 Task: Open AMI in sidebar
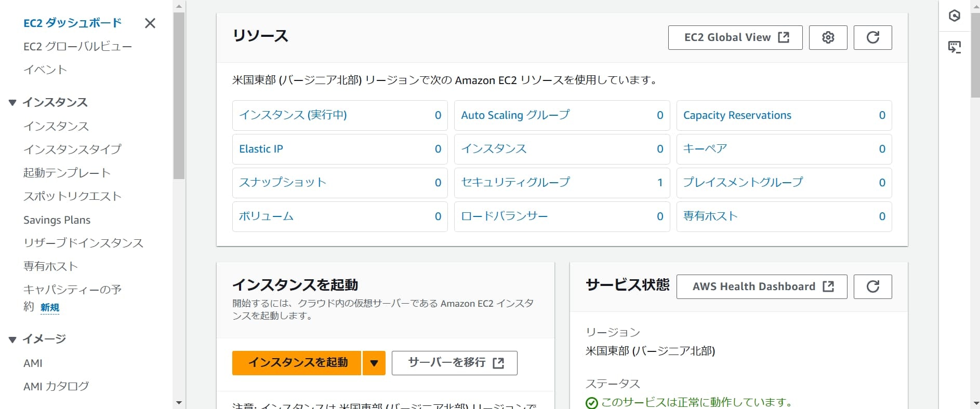[x=33, y=363]
